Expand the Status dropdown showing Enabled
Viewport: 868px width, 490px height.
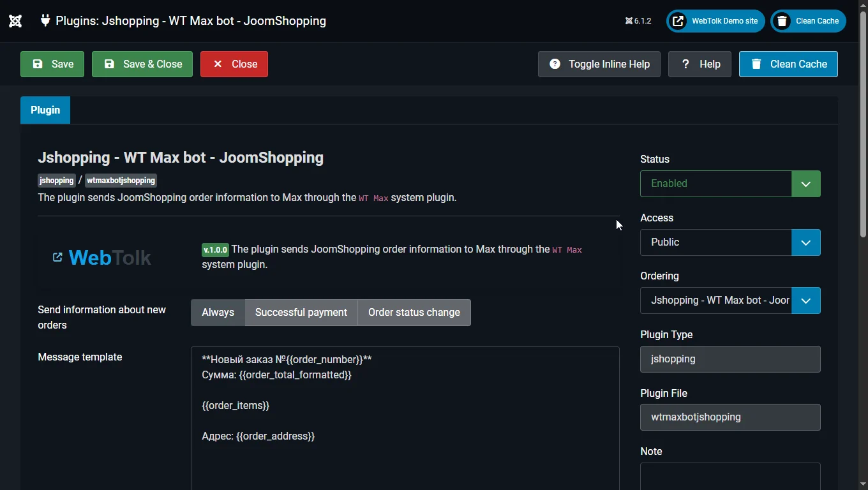pos(730,184)
